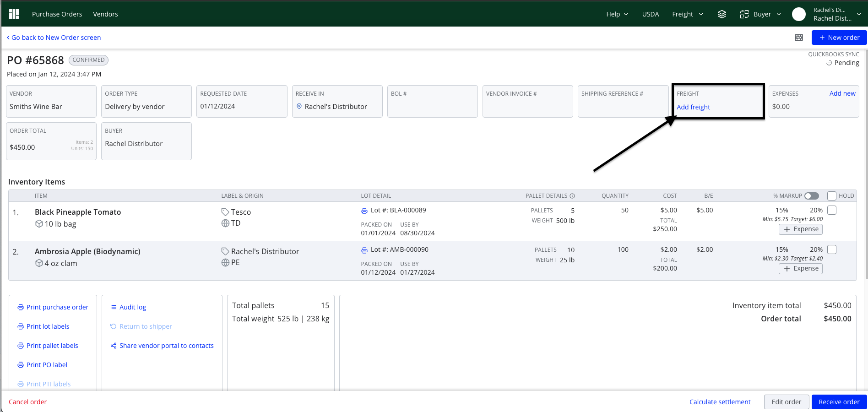Open the USDA menu item

pos(651,14)
